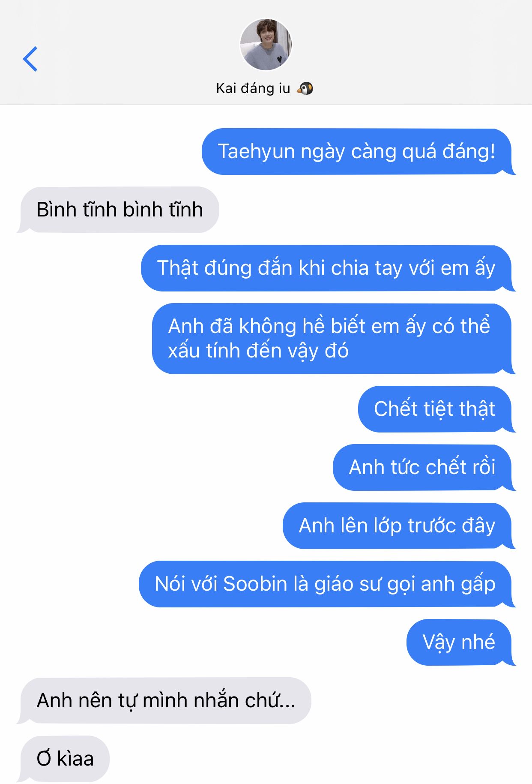Viewport: 532px width, 784px height.
Task: Tap the gray header bar area
Action: click(x=266, y=52)
